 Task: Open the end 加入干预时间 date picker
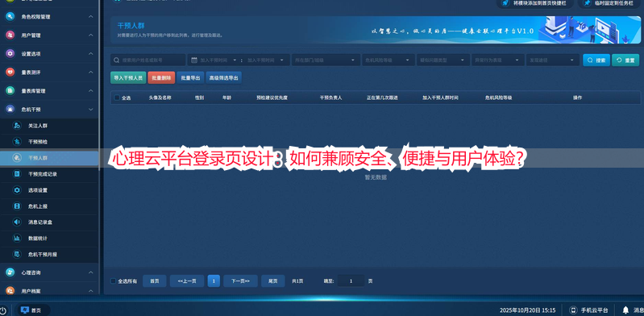click(266, 60)
